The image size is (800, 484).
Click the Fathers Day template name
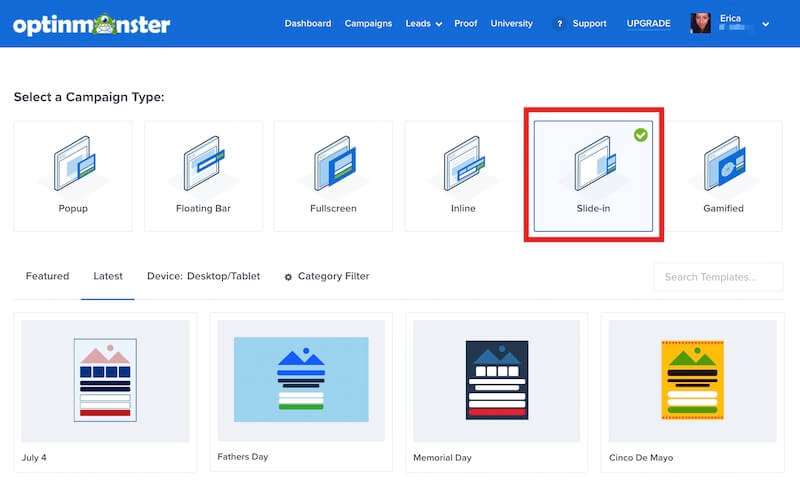coord(243,456)
